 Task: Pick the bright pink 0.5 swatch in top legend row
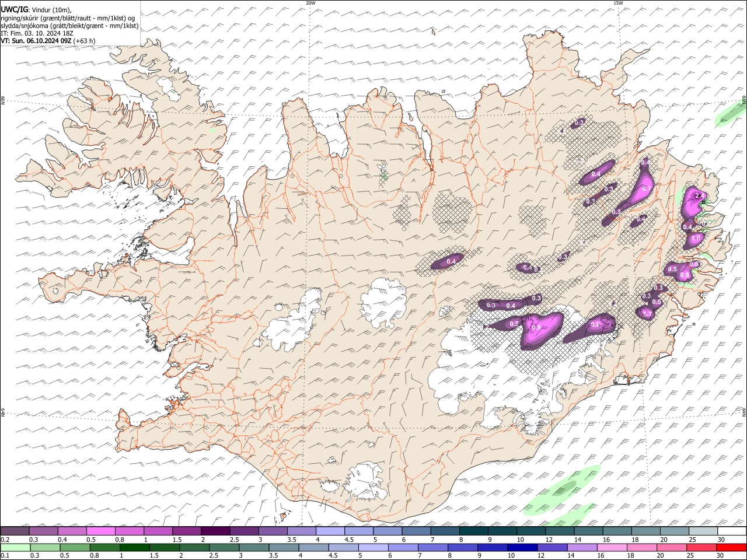[x=101, y=531]
